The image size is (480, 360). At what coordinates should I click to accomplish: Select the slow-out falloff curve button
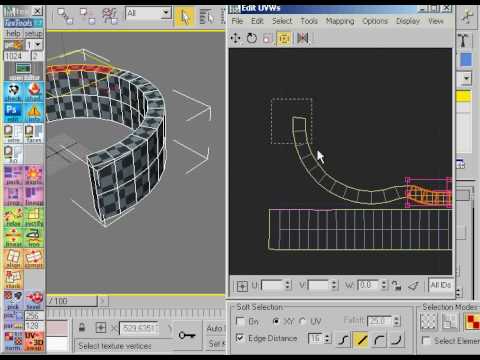[379, 340]
